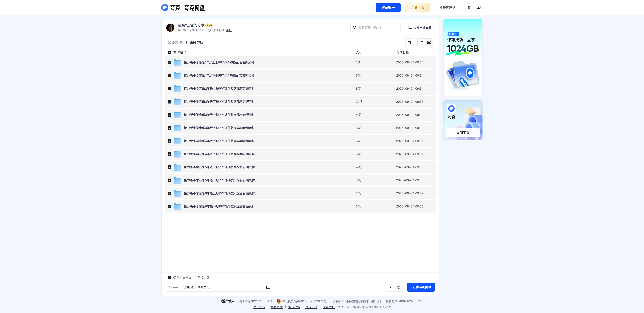This screenshot has height=313, width=644.
Task: Click 保存到网盘 button
Action: click(421, 287)
